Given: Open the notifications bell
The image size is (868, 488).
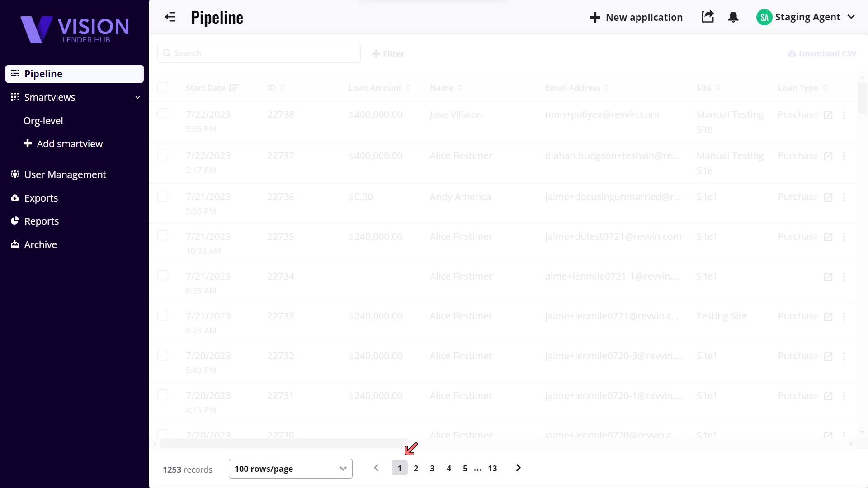Looking at the screenshot, I should tap(733, 17).
